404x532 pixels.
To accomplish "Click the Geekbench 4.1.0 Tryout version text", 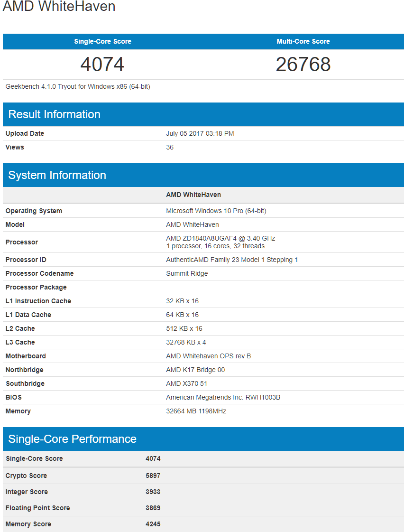I will coord(78,86).
